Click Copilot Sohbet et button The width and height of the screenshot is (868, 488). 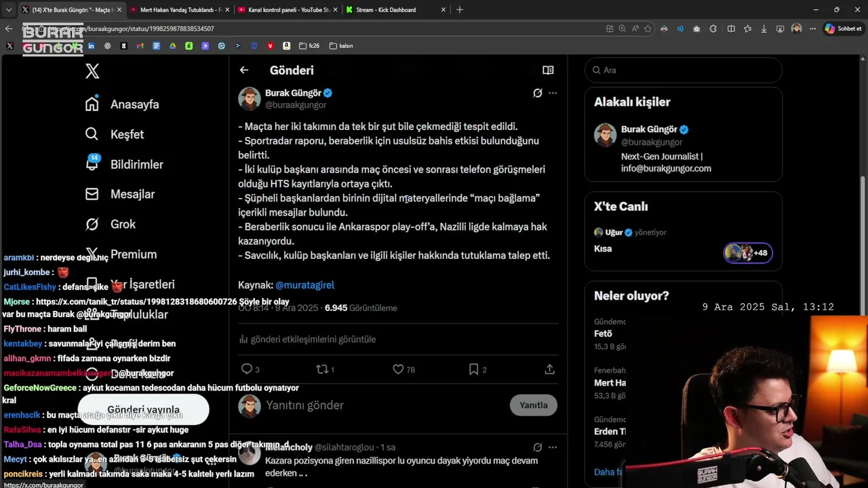coord(844,28)
